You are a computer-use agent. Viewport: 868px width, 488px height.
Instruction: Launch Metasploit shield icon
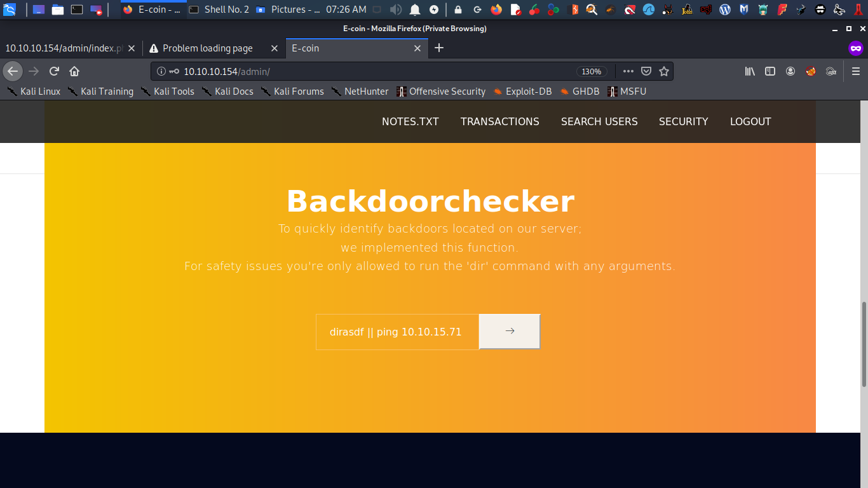pos(744,10)
